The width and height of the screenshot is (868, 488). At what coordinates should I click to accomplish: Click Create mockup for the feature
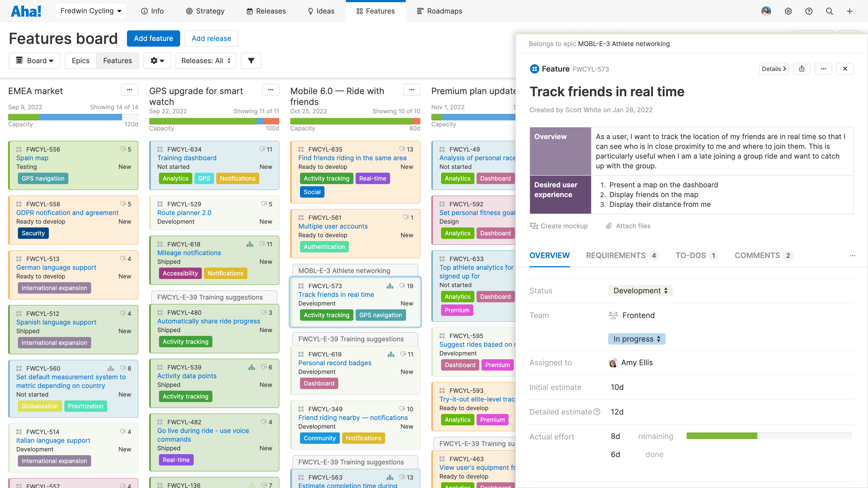[x=559, y=226]
